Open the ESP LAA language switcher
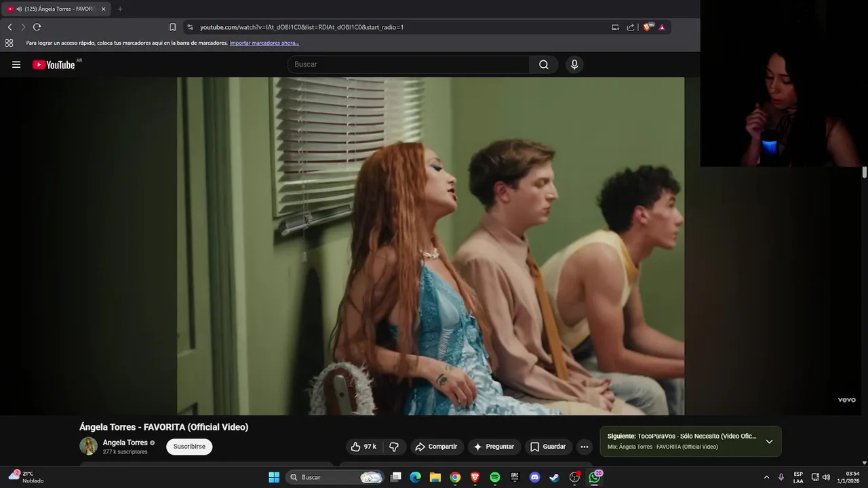The height and width of the screenshot is (488, 868). tap(798, 477)
